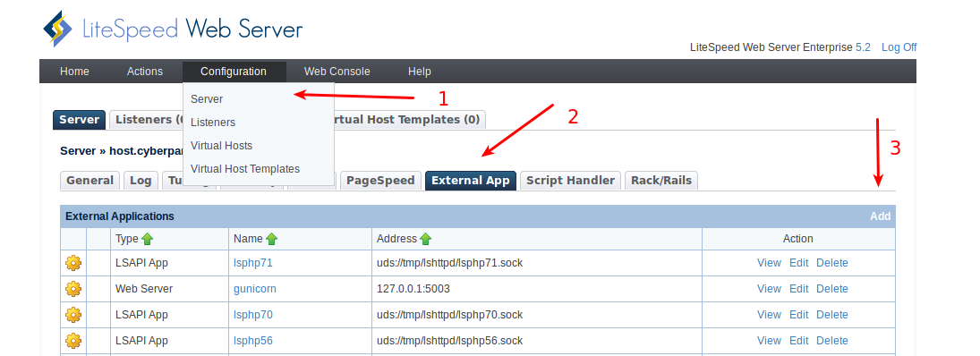
Task: Open the Configuration menu
Action: click(234, 72)
